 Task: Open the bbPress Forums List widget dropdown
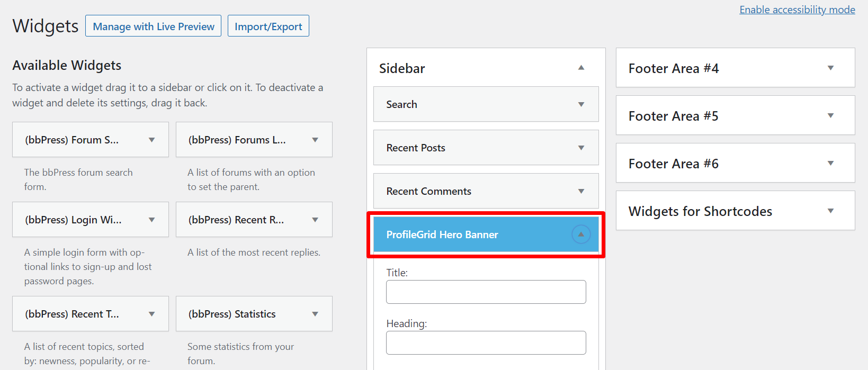click(315, 140)
